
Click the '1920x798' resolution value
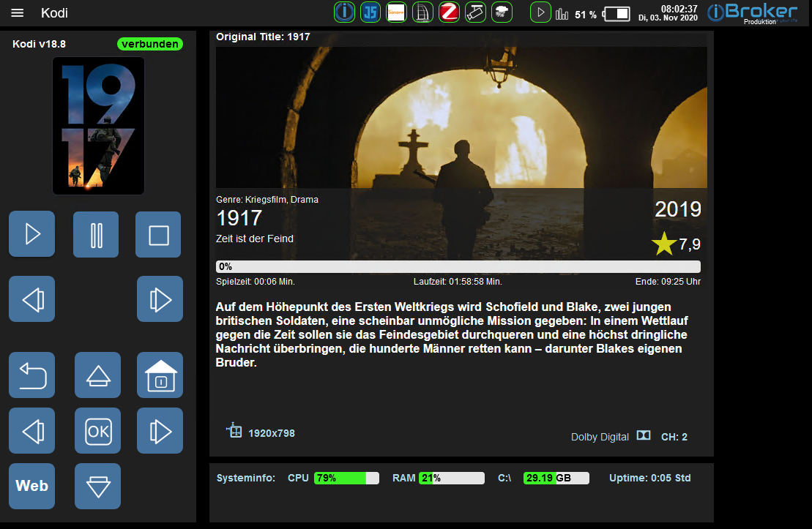coord(272,433)
